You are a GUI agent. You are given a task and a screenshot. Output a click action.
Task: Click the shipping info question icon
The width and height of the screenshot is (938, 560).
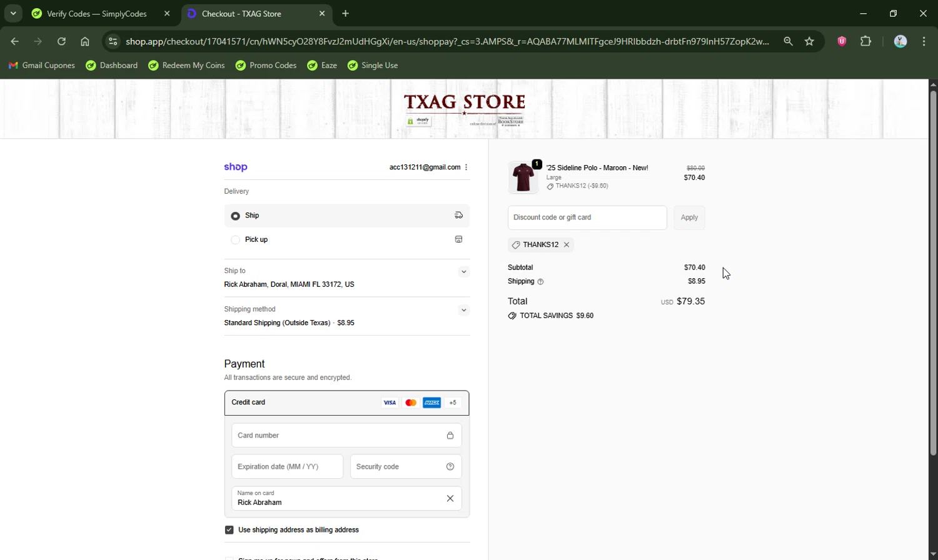(x=541, y=282)
